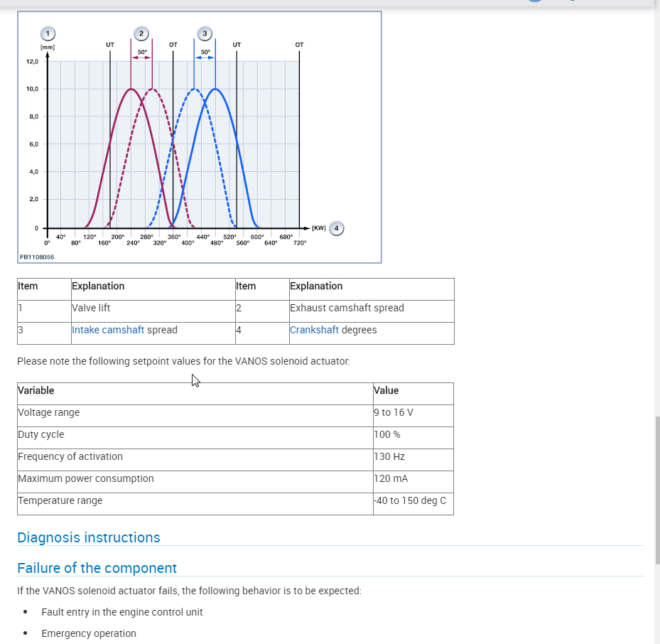Open the Crankshaft link
660x644 pixels.
point(314,330)
